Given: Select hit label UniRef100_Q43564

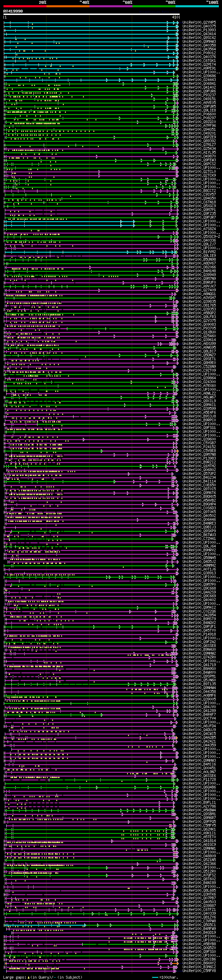Looking at the screenshot, I should click(x=199, y=49).
